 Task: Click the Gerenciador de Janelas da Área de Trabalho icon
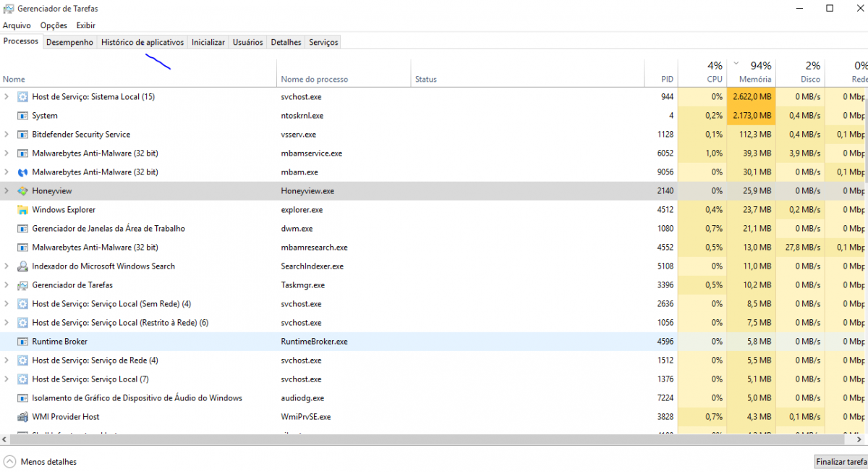[22, 229]
